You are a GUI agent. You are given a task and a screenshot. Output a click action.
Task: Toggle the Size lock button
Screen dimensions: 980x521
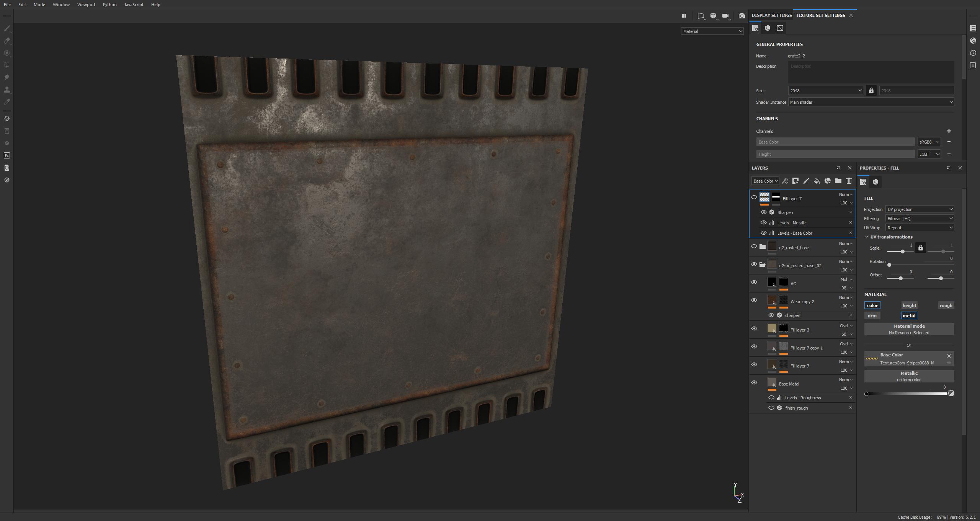(871, 91)
